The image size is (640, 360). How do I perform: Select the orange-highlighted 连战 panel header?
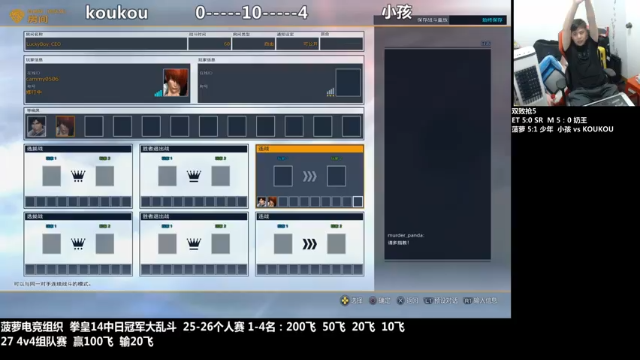pos(310,149)
